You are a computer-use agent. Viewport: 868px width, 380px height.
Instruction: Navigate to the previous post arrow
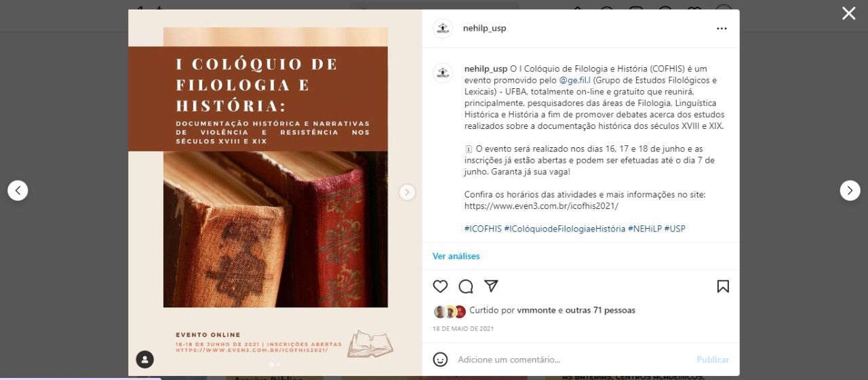pyautogui.click(x=18, y=191)
